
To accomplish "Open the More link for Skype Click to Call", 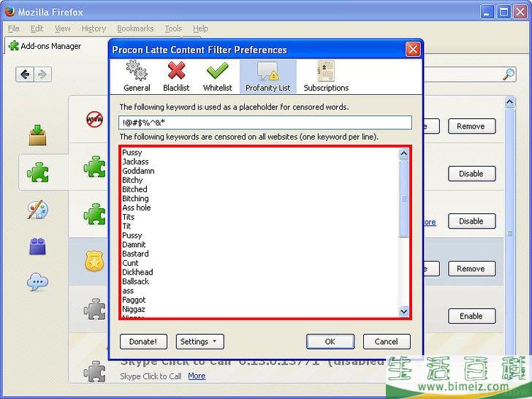I will click(197, 376).
